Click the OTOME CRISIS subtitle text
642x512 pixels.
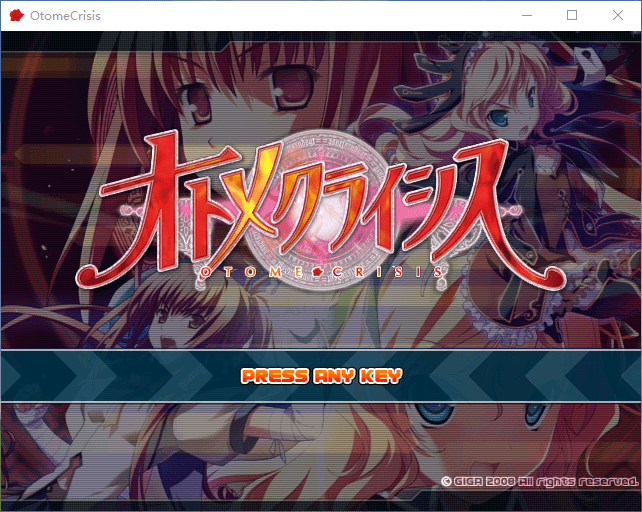click(x=321, y=270)
